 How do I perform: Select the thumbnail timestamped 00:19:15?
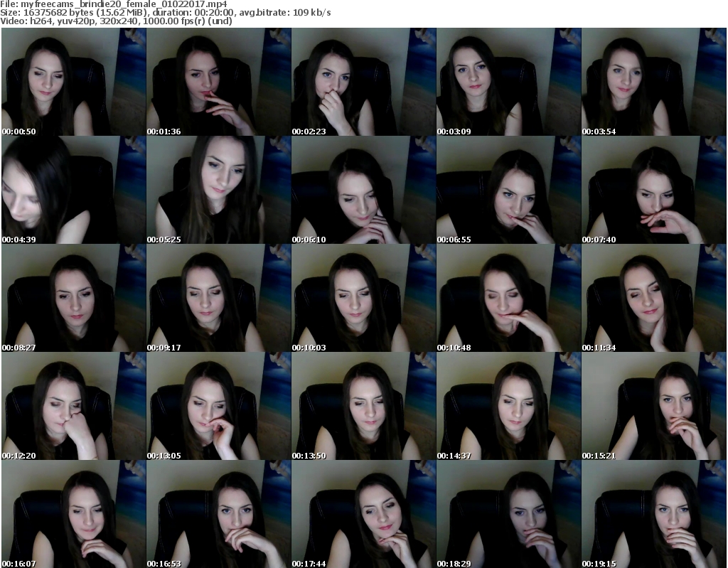pos(654,514)
